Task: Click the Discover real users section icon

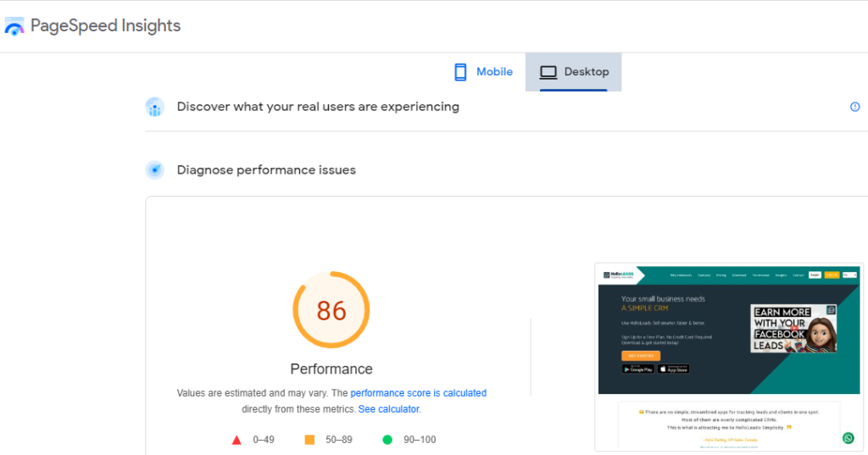Action: 154,107
